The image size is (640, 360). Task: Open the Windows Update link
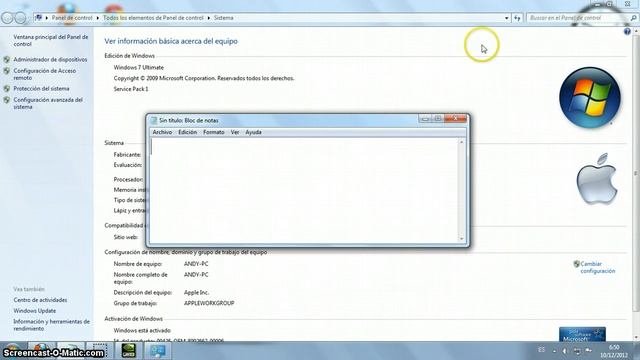point(34,311)
